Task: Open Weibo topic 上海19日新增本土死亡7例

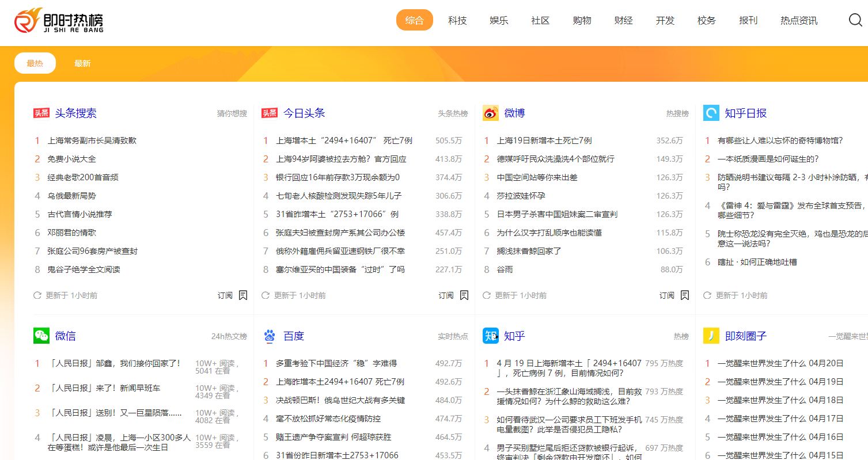Action: (x=544, y=140)
